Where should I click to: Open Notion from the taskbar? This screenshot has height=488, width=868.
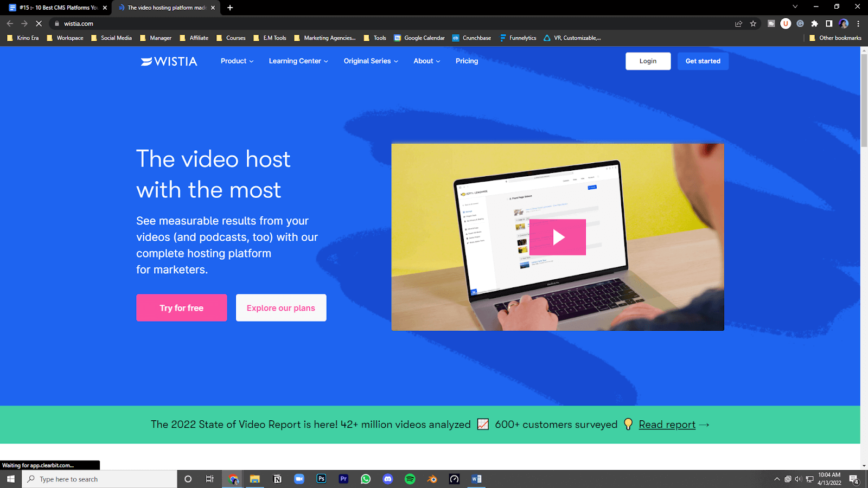tap(277, 479)
